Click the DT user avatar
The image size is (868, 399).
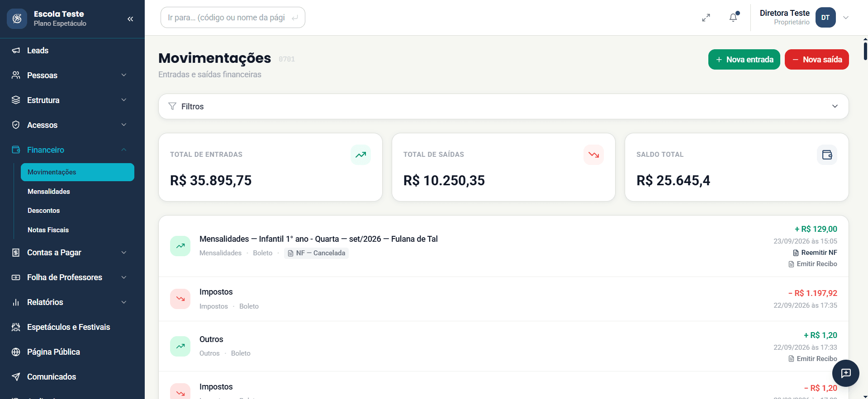825,18
